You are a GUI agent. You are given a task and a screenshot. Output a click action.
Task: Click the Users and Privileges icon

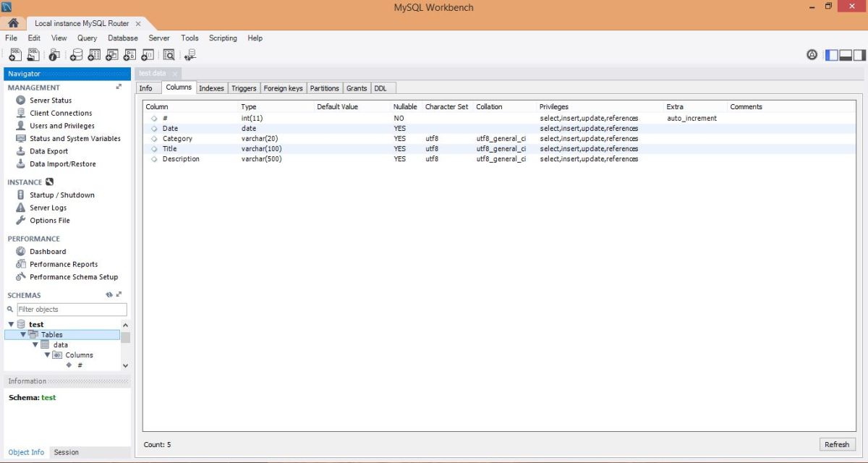(x=21, y=126)
